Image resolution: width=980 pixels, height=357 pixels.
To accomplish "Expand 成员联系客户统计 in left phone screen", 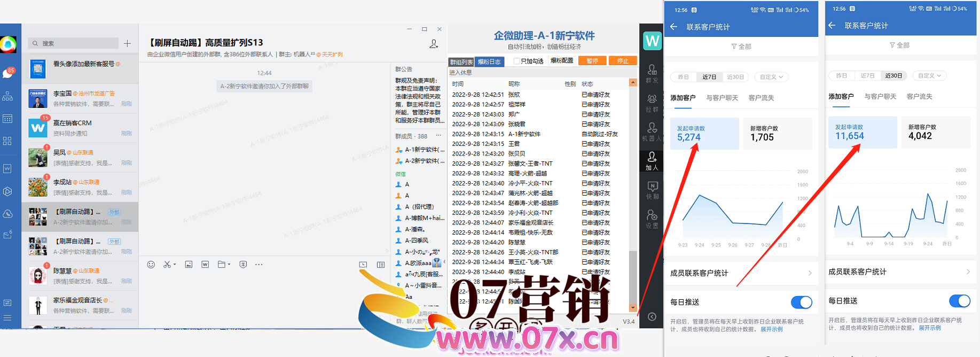I will 741,273.
